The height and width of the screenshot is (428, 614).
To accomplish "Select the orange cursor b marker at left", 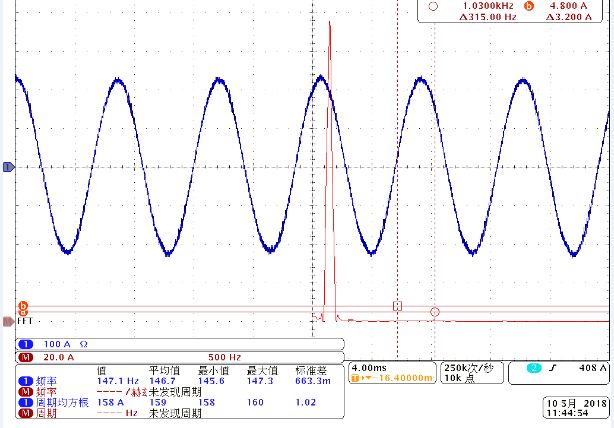I will [x=23, y=307].
